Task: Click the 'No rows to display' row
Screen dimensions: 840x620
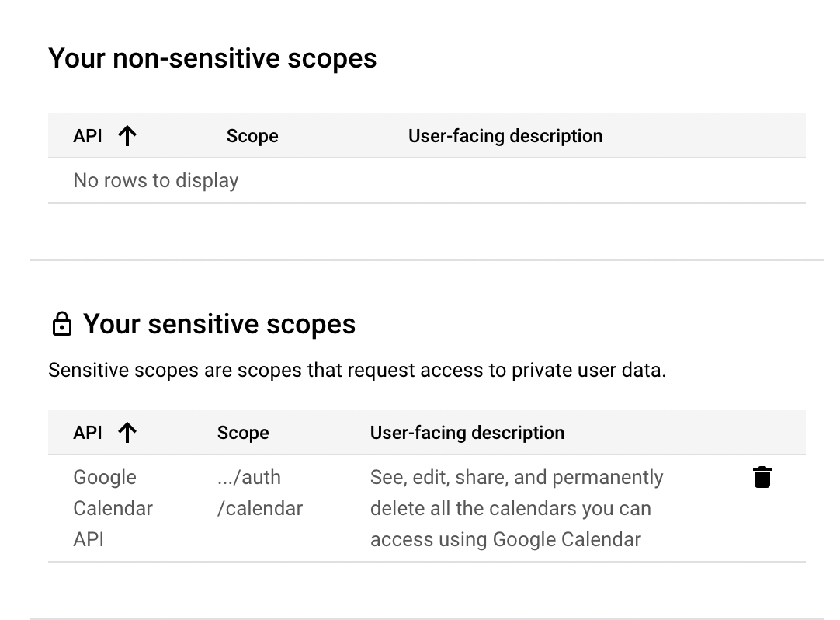Action: coord(426,181)
